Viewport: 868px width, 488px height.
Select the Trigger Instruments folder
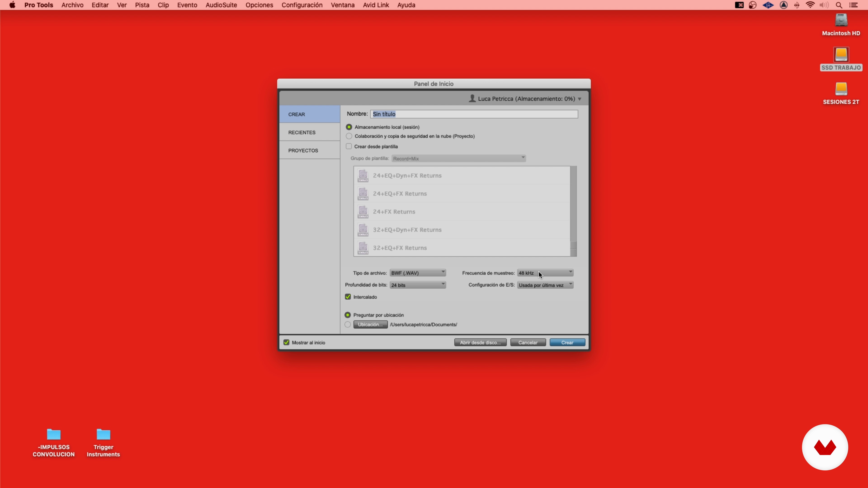tap(104, 434)
